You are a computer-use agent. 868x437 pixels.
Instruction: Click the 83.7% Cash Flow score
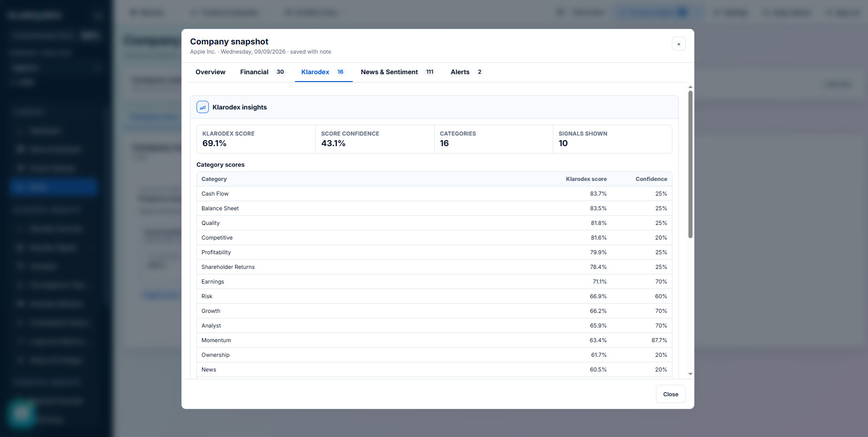tap(598, 194)
